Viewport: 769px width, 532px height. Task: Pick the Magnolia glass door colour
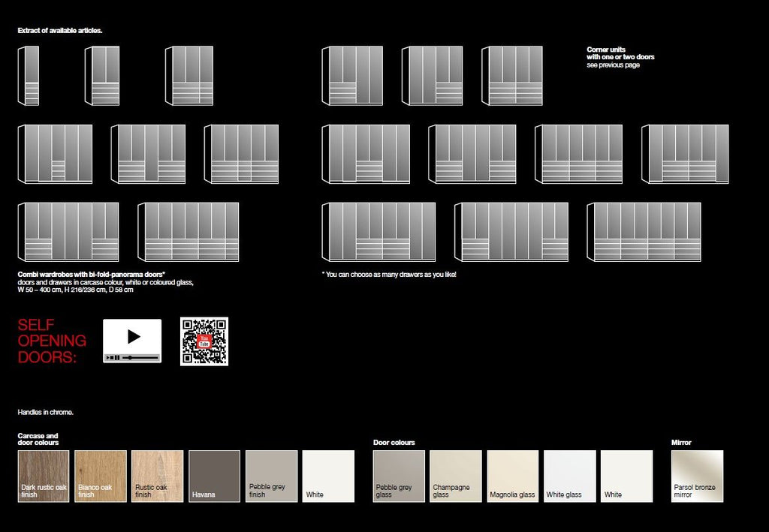[x=512, y=476]
